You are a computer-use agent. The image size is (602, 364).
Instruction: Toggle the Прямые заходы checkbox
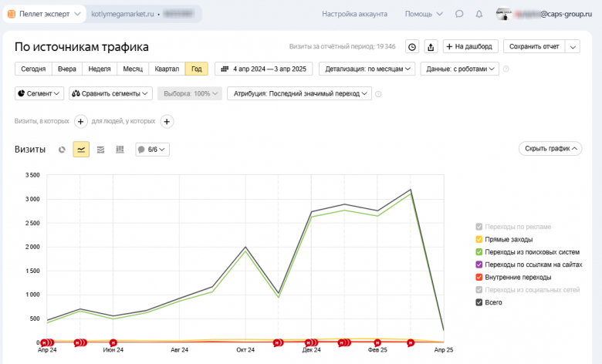pos(479,240)
